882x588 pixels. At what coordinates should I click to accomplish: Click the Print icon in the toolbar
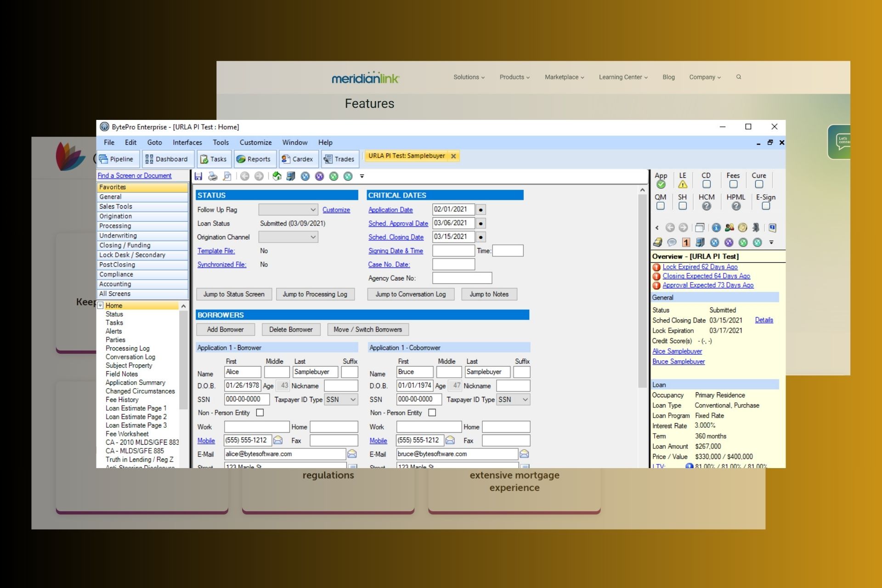(212, 176)
